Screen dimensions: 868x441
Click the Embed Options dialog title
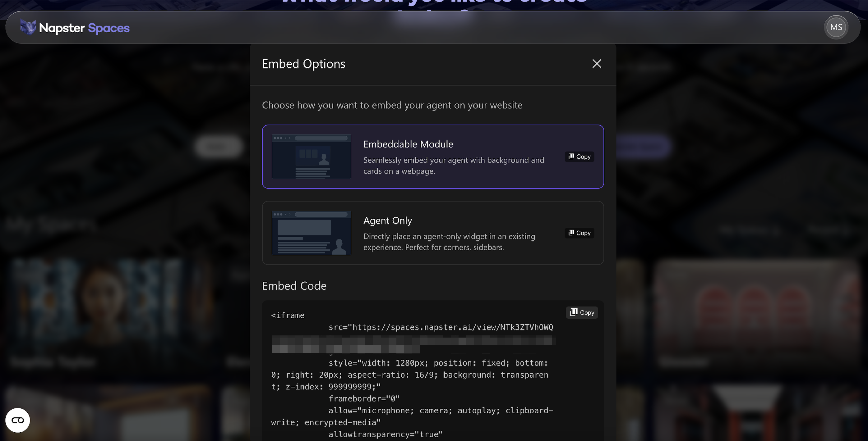point(304,64)
